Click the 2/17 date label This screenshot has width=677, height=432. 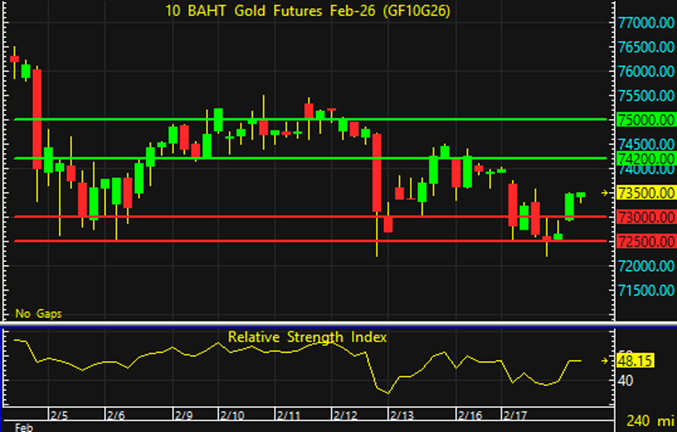[x=516, y=414]
